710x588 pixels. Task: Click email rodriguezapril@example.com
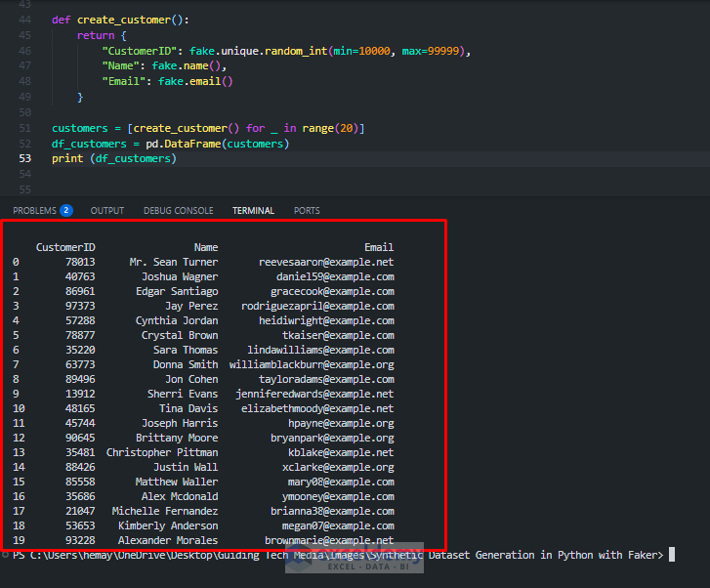pyautogui.click(x=317, y=306)
